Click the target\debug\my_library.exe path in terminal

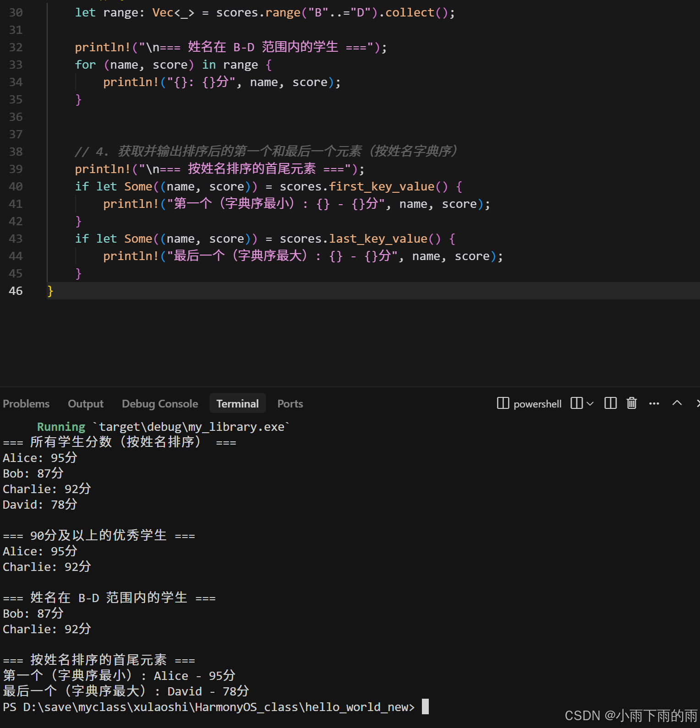point(191,427)
